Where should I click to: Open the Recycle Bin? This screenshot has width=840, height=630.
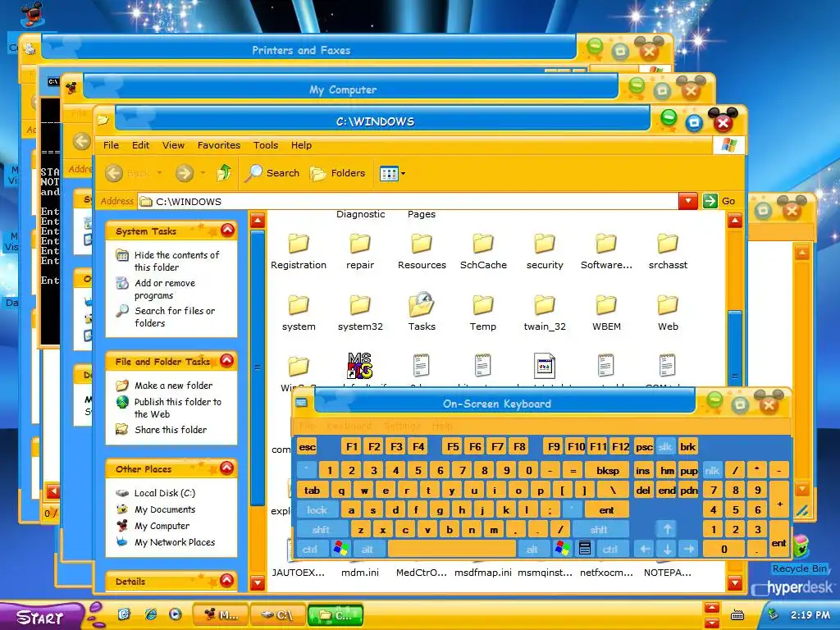(799, 555)
